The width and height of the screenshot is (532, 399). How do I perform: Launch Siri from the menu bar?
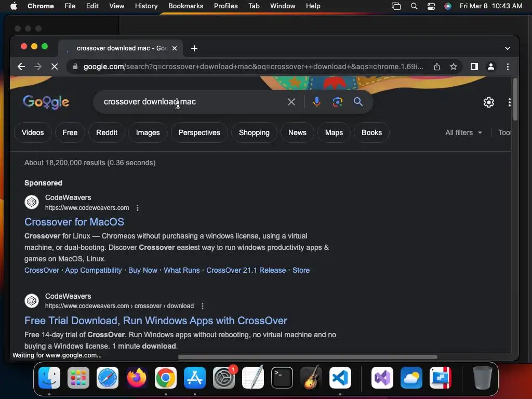448,6
